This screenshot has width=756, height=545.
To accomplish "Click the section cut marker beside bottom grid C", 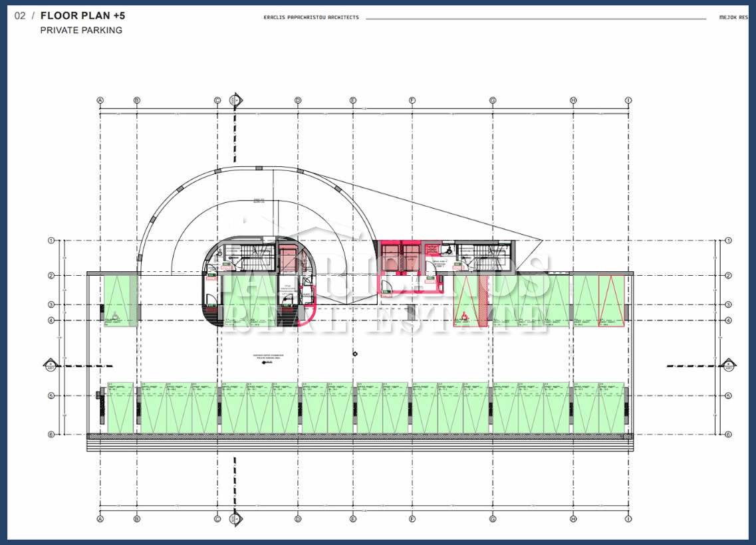I will [x=235, y=518].
